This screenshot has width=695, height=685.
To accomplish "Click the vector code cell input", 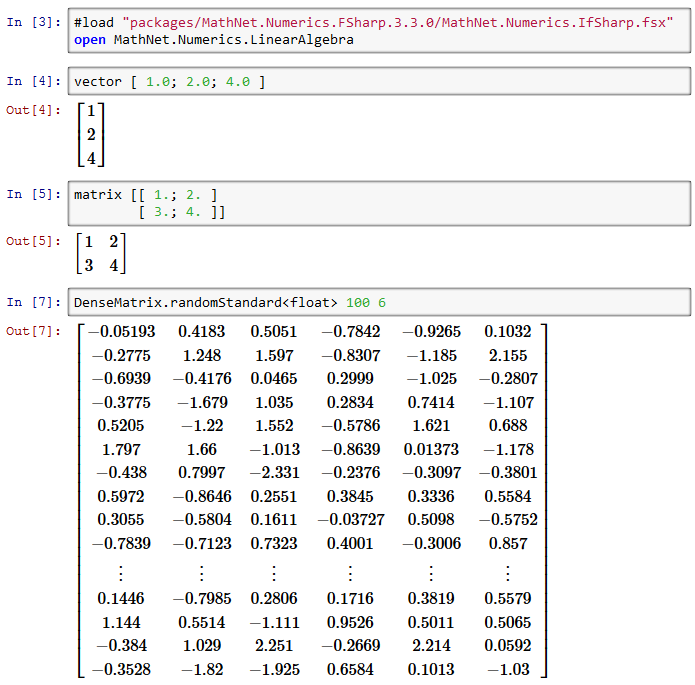I will 380,81.
